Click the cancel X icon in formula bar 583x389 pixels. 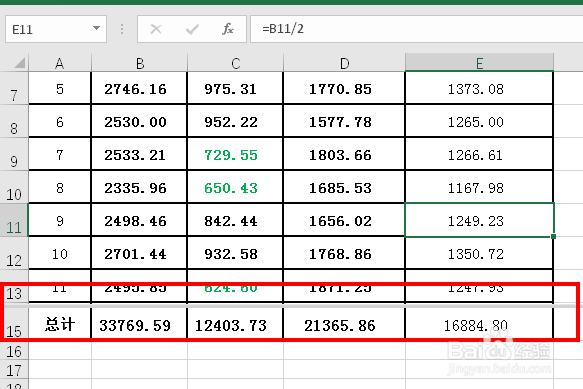156,29
